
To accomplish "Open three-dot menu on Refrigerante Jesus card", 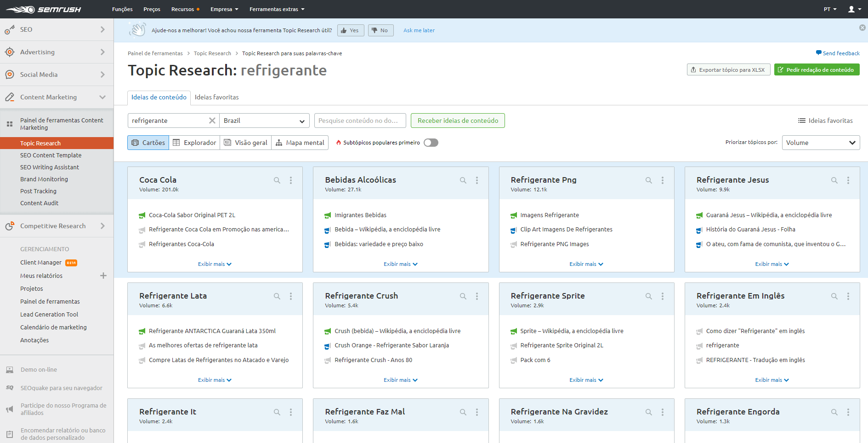I will click(848, 180).
